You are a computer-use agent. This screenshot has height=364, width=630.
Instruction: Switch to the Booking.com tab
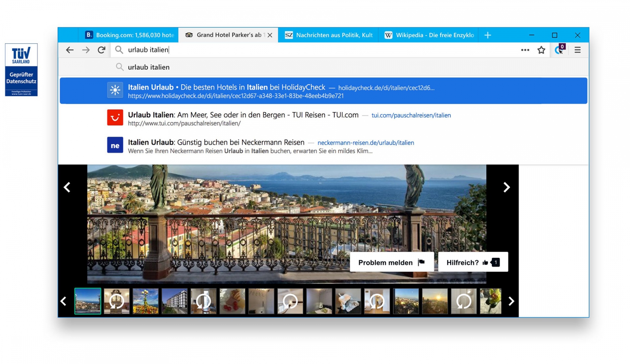[129, 35]
